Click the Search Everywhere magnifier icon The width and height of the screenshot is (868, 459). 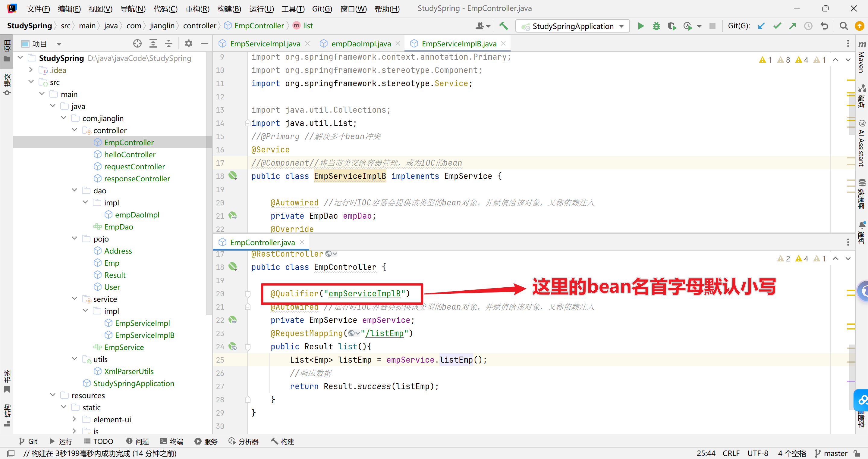pyautogui.click(x=843, y=26)
